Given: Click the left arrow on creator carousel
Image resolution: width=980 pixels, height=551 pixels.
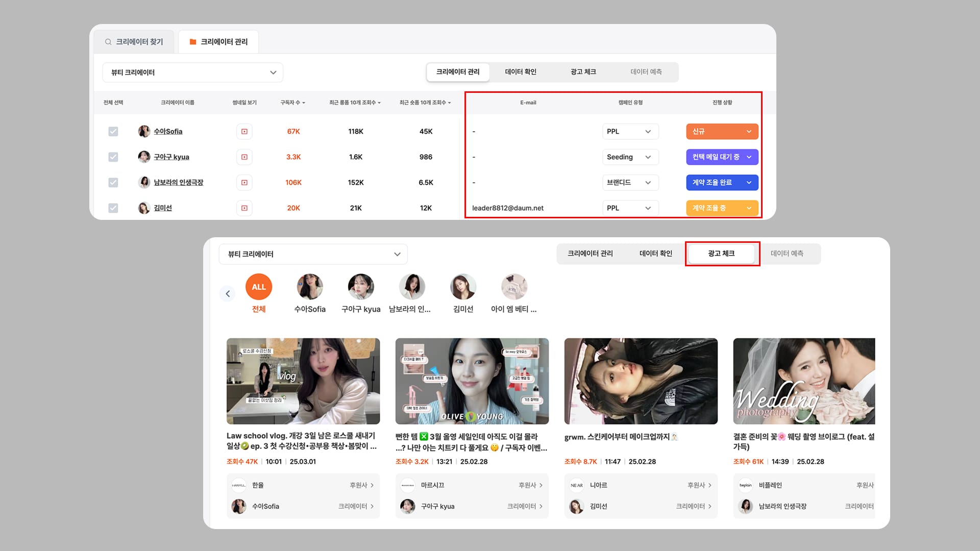Looking at the screenshot, I should pyautogui.click(x=228, y=293).
